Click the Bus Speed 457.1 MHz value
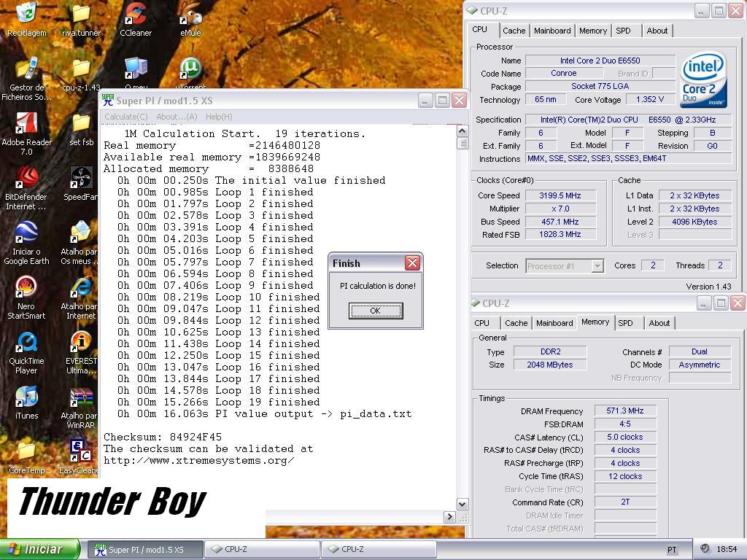The image size is (747, 560). pyautogui.click(x=560, y=222)
